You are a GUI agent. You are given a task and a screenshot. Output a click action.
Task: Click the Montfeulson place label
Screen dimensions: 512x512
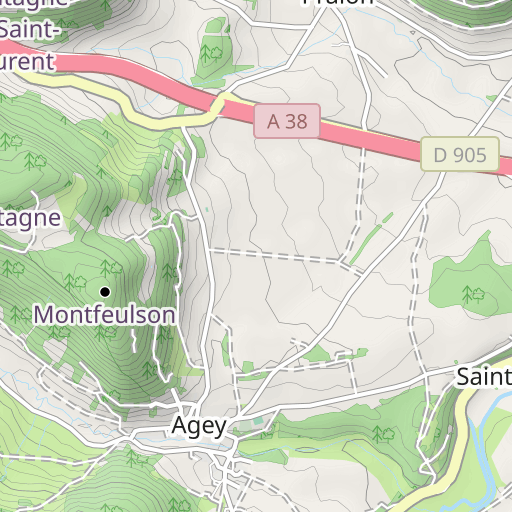104,315
